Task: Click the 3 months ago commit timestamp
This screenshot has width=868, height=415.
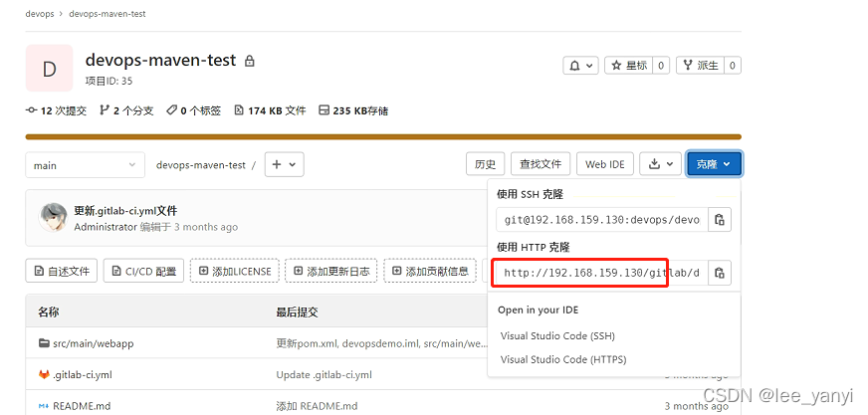Action: point(206,227)
